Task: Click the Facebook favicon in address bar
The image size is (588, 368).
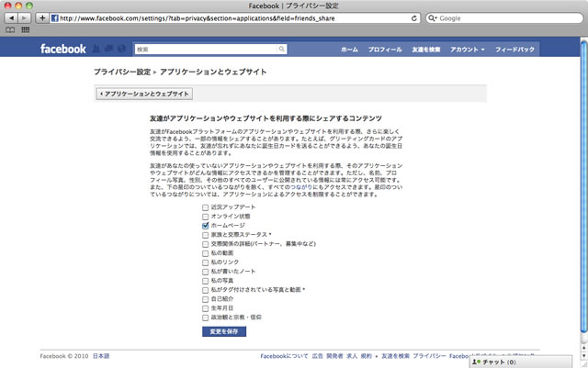Action: [x=55, y=18]
